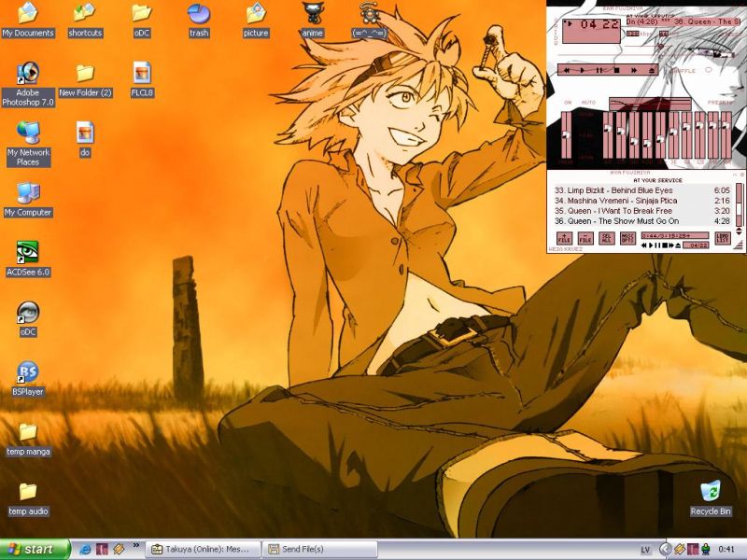The height and width of the screenshot is (560, 747).
Task: Open the shortcuts folder icon
Action: pyautogui.click(x=85, y=20)
